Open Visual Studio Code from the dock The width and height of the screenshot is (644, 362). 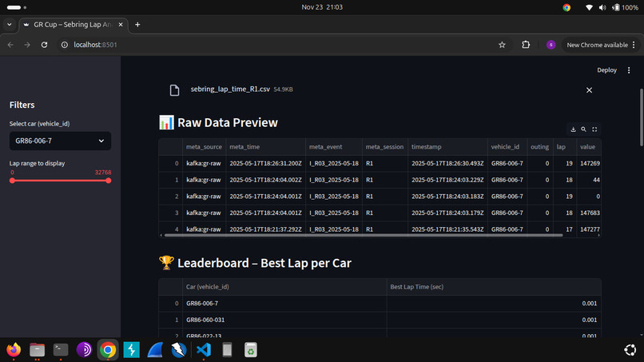click(203, 350)
